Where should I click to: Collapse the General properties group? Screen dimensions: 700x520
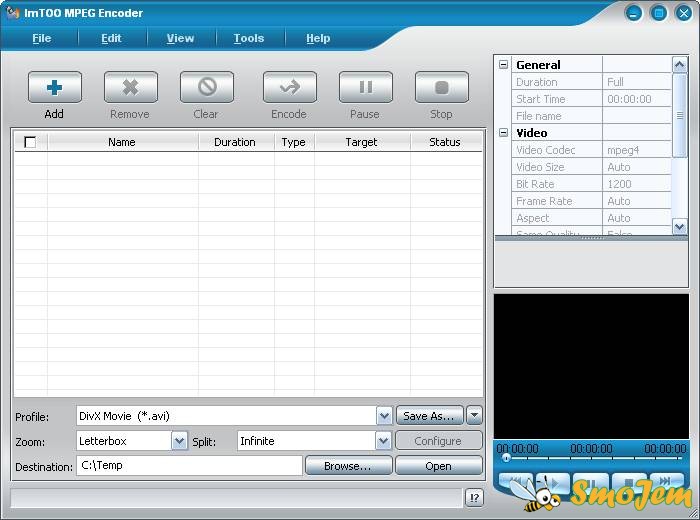pos(503,65)
